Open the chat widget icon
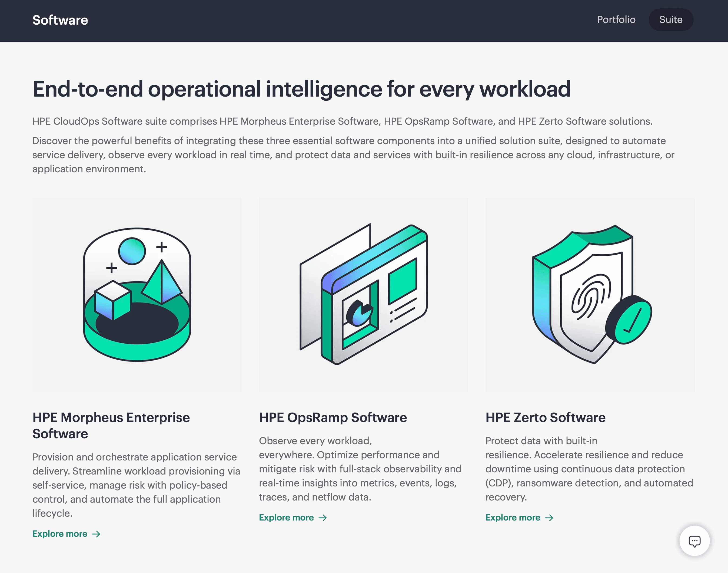Screen dimensions: 728x573 tap(694, 541)
